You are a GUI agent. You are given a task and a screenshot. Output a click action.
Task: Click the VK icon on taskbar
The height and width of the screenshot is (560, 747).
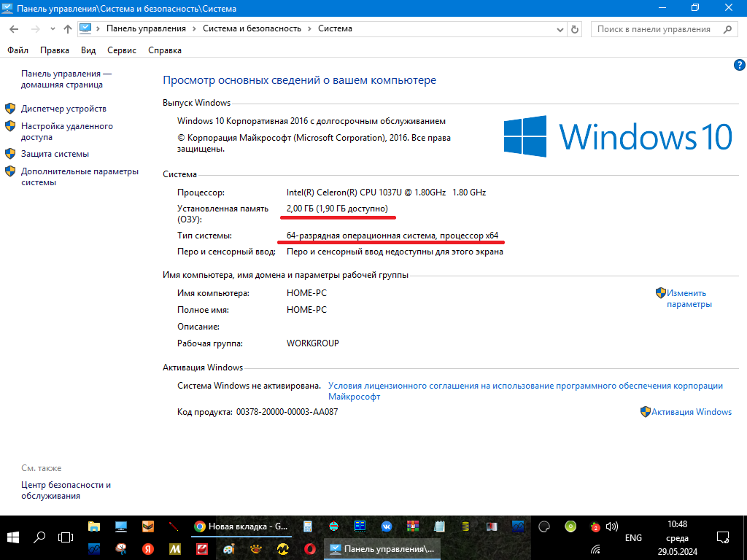click(x=387, y=526)
